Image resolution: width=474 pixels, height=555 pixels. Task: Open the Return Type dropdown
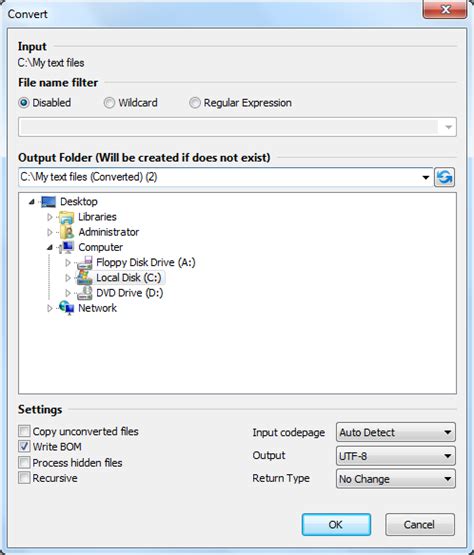[396, 479]
